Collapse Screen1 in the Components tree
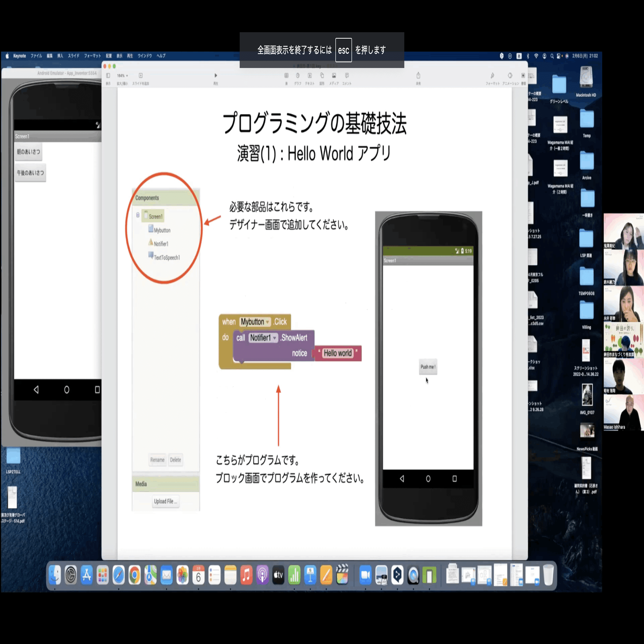 137,215
